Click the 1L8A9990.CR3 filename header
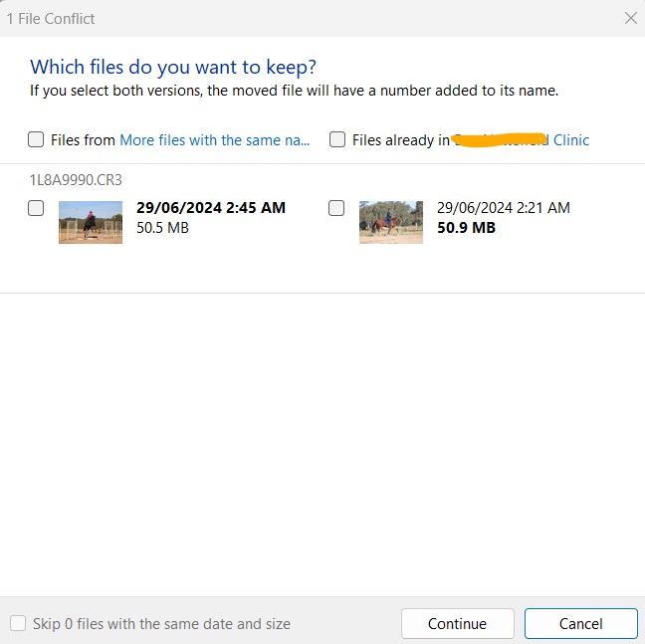This screenshot has width=645, height=644. pyautogui.click(x=76, y=180)
